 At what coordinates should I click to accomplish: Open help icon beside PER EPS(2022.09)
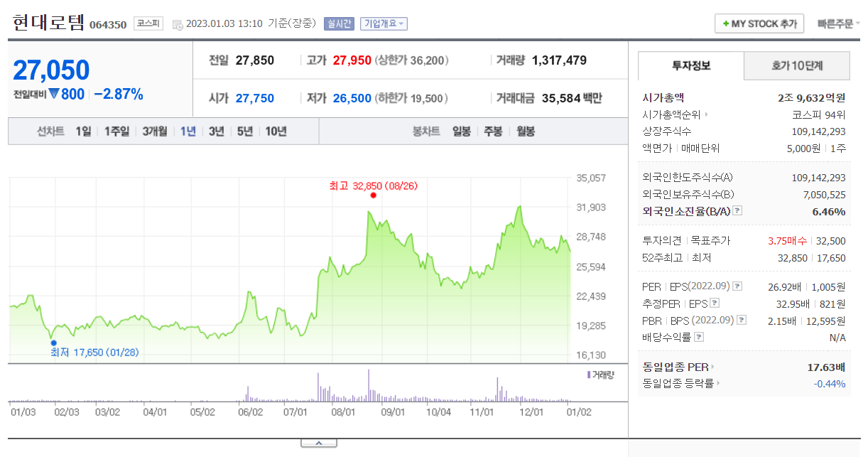coord(737,286)
